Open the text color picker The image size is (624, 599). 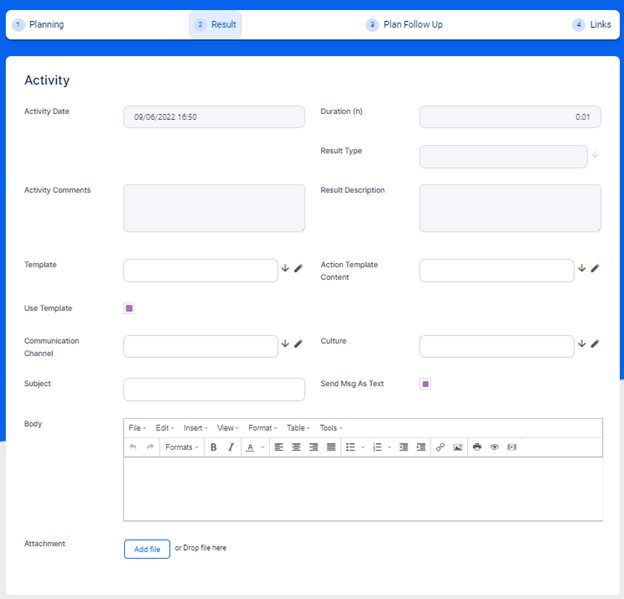(x=254, y=447)
